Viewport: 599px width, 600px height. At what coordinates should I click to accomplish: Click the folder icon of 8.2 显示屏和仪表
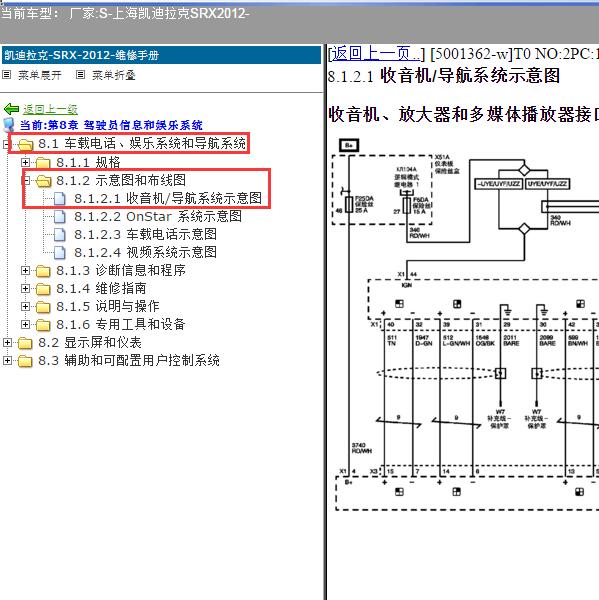click(25, 343)
